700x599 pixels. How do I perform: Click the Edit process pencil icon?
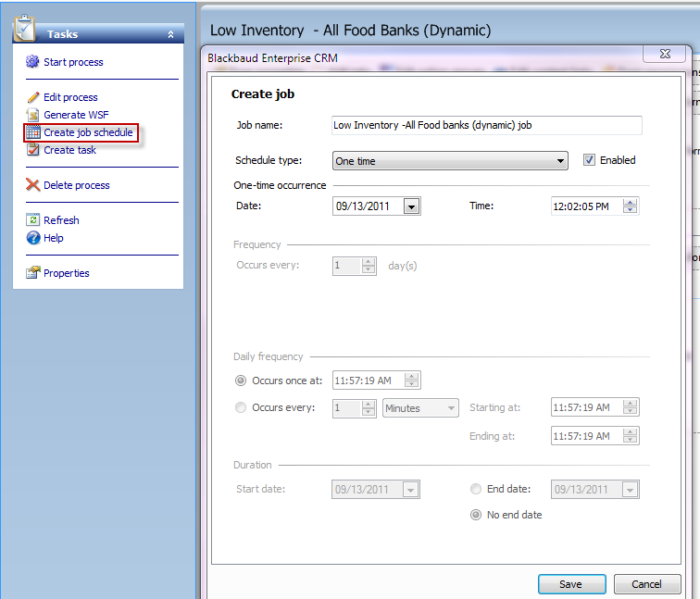tap(33, 97)
